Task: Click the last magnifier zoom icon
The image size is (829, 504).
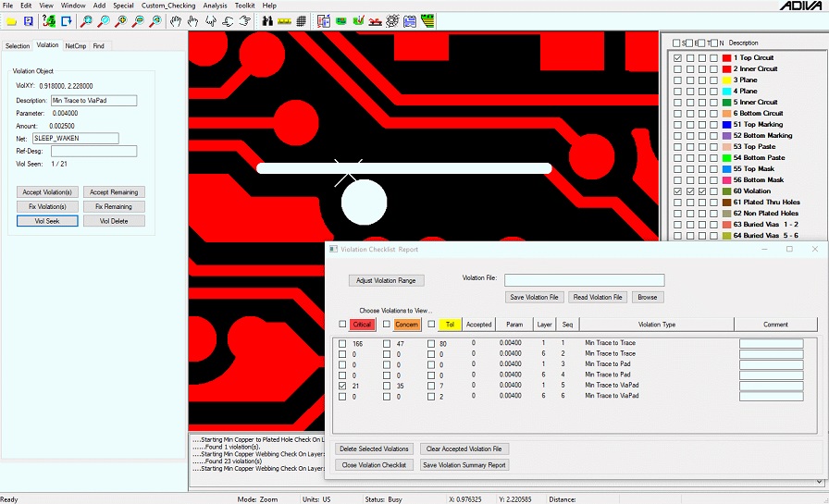Action: (x=156, y=21)
